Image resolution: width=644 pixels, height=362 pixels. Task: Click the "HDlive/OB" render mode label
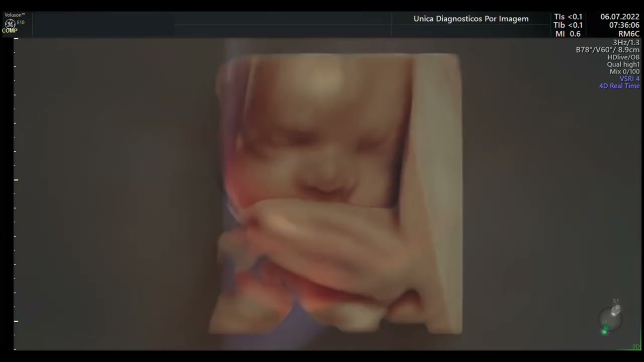(x=623, y=57)
